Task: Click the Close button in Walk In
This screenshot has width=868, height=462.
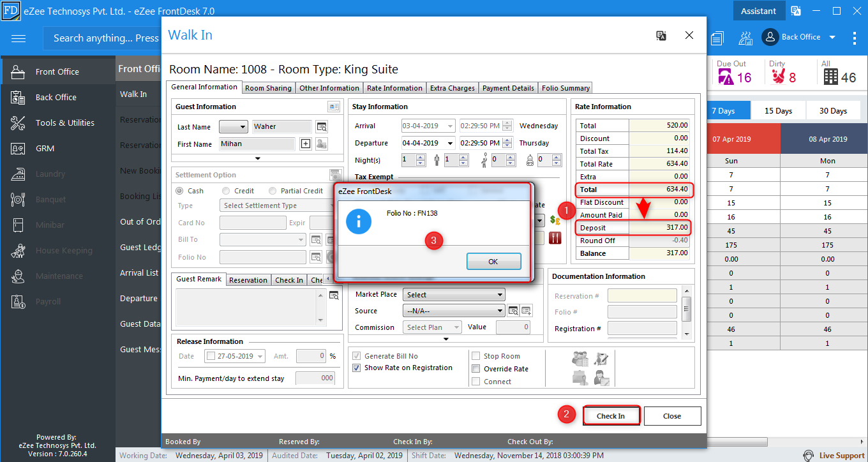Action: (672, 416)
